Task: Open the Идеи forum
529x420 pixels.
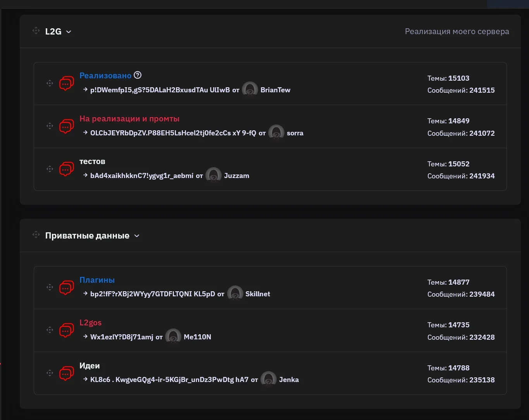Action: coord(90,365)
